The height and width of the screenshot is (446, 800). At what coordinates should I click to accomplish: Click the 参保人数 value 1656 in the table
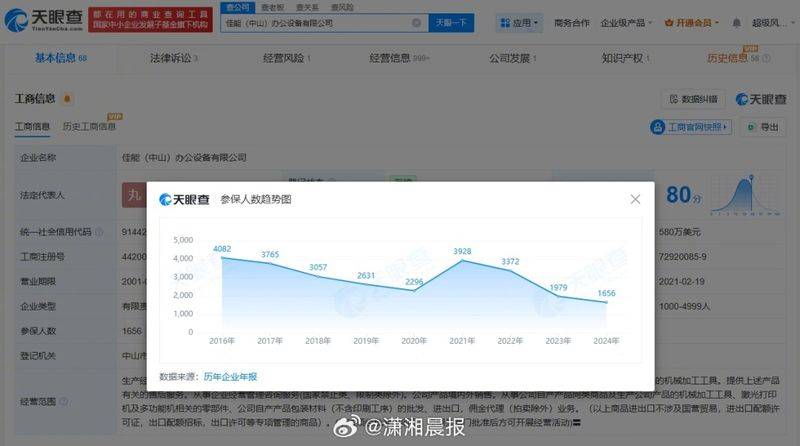(x=132, y=331)
